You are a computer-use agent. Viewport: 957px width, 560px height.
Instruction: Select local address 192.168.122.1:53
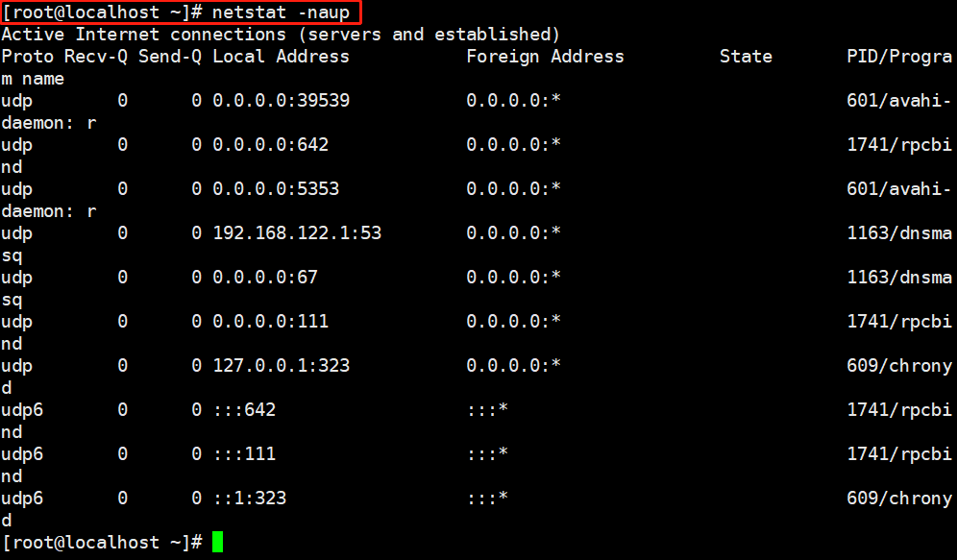pos(297,233)
